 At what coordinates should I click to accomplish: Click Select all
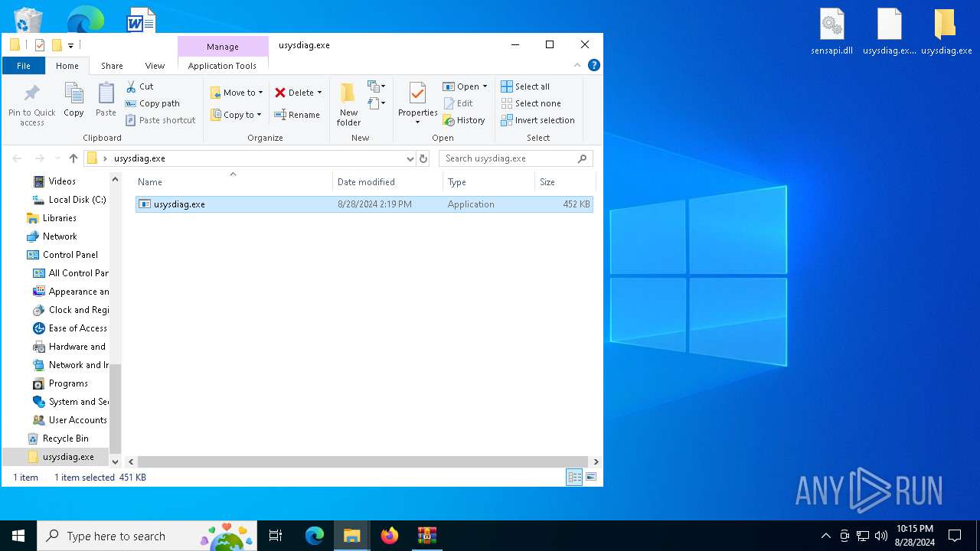pos(525,86)
